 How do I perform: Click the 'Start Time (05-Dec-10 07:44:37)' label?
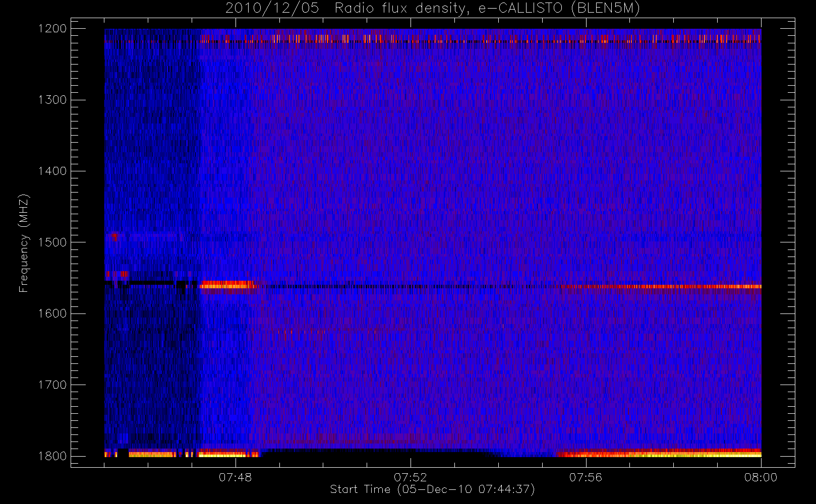[432, 489]
